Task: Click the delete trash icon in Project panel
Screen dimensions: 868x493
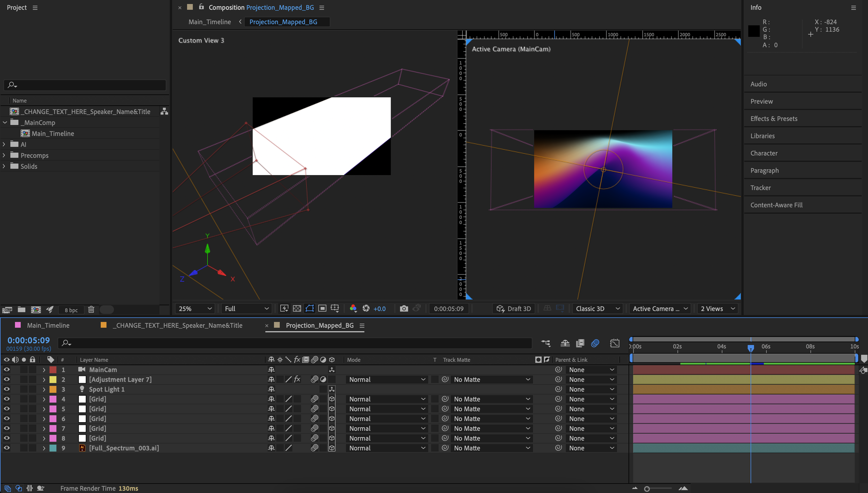Action: [x=91, y=310]
